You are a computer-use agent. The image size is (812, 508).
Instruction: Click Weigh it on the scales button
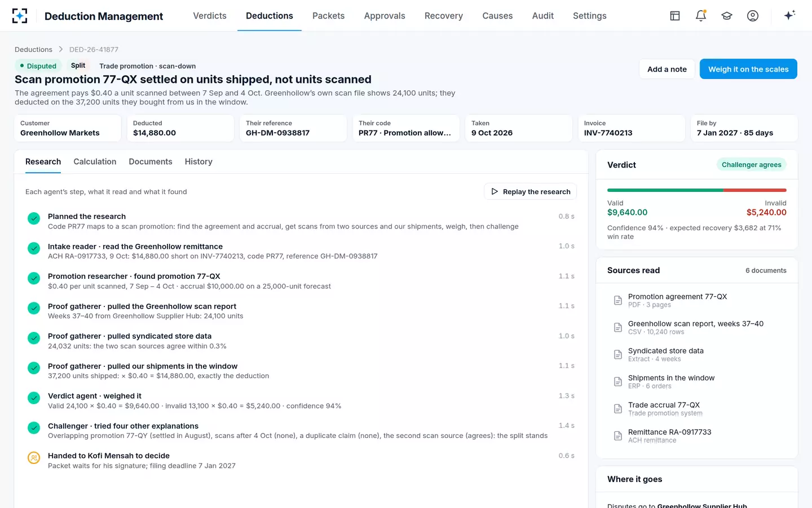[748, 69]
